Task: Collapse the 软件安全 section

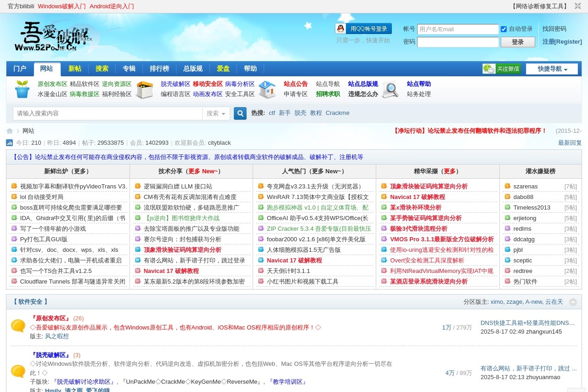Action: 573,302
